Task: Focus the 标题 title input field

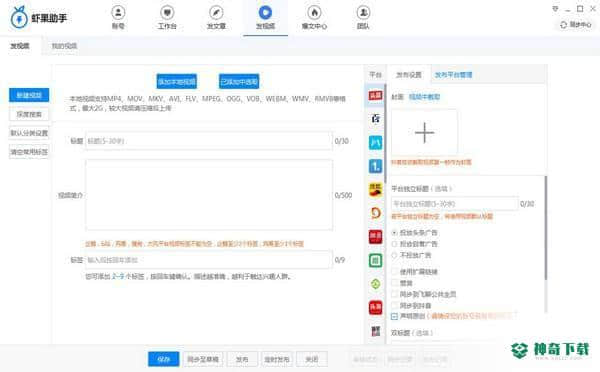Action: click(209, 141)
